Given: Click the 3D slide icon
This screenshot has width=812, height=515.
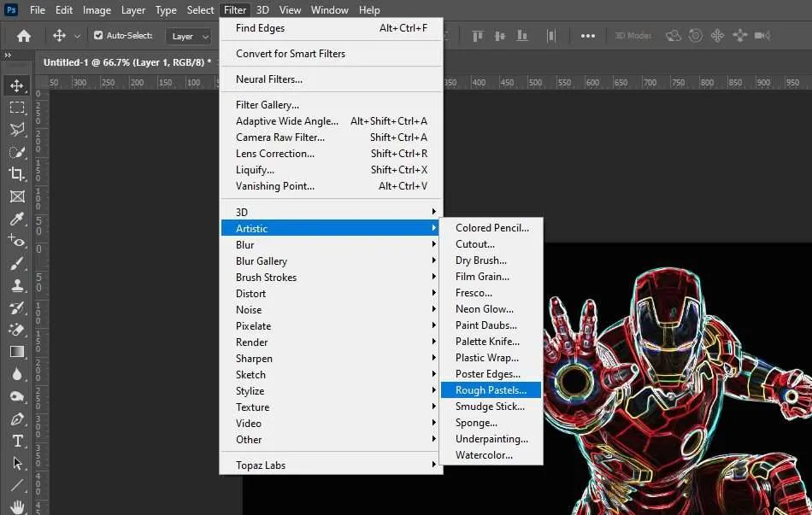Looking at the screenshot, I should 740,36.
